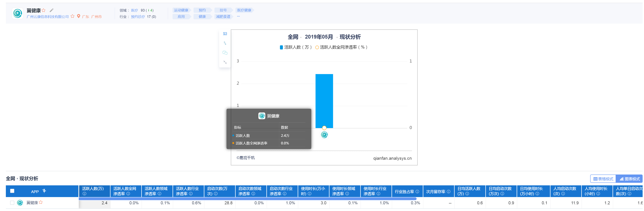Open info tooltip for 行业独占率 column
The height and width of the screenshot is (211, 644).
coord(417,192)
